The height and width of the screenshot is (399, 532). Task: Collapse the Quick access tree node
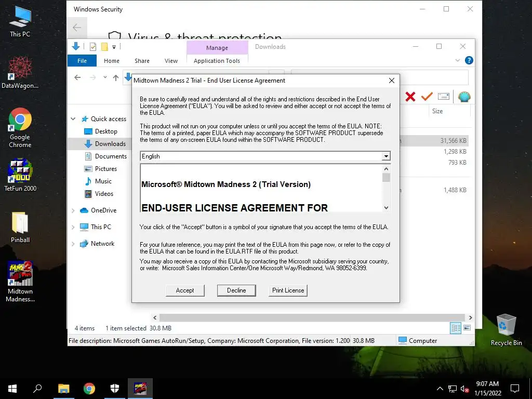tap(73, 119)
